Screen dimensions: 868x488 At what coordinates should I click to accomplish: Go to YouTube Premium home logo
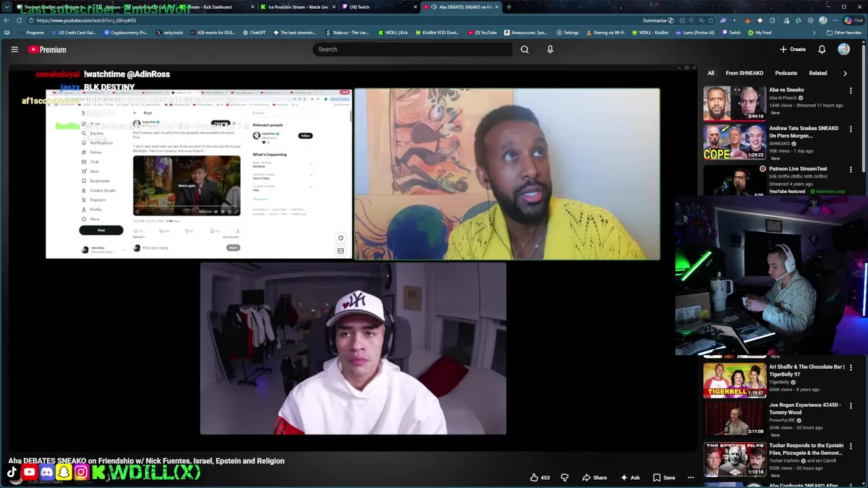tap(47, 49)
